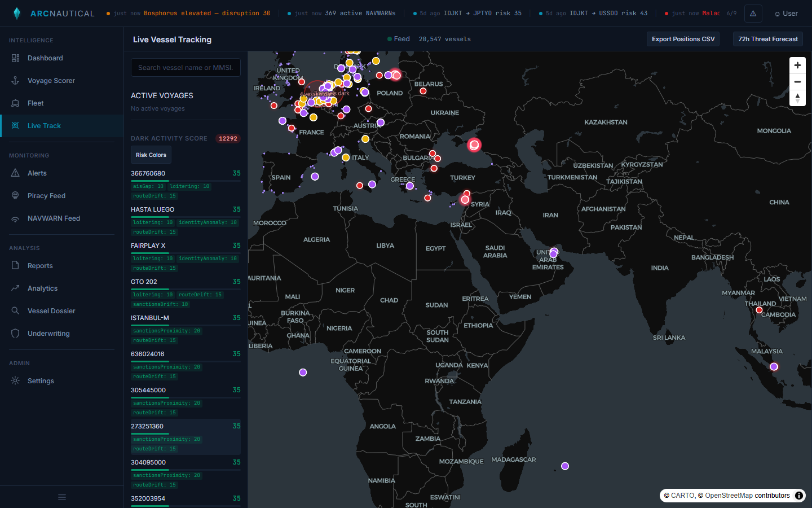
Task: Click the vessel name or MMSI search field
Action: pyautogui.click(x=186, y=67)
